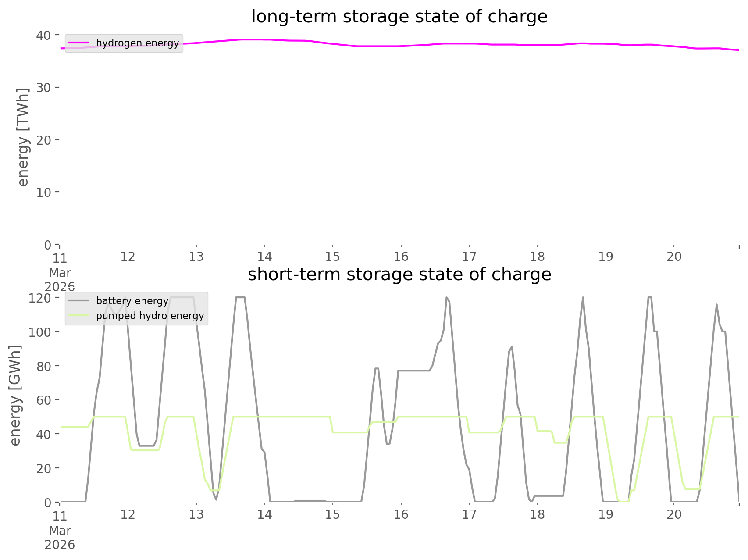Click the battery energy legend label

pyautogui.click(x=132, y=301)
